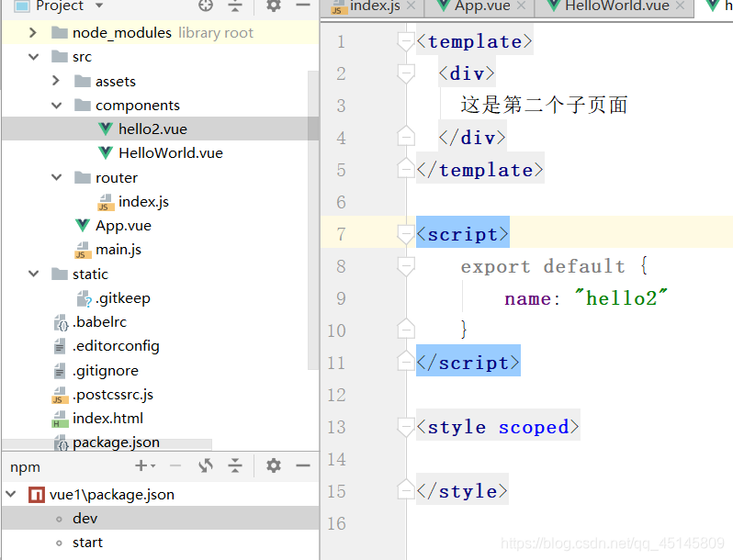Open index.html in project tree
The image size is (733, 560).
[x=161, y=419]
